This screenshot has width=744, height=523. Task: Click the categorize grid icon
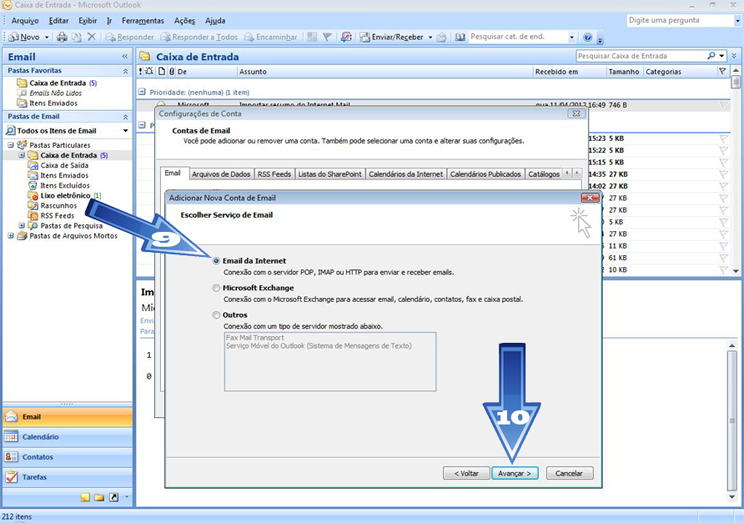[312, 37]
